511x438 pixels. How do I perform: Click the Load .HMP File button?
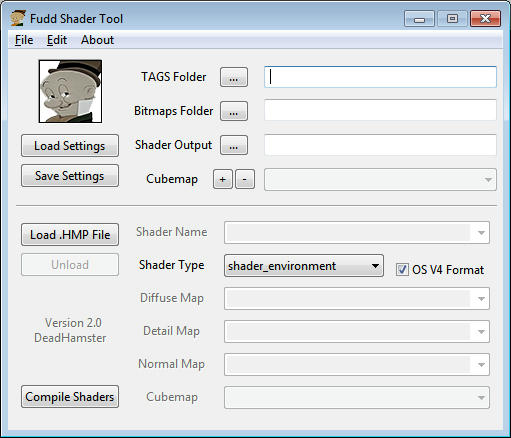70,235
